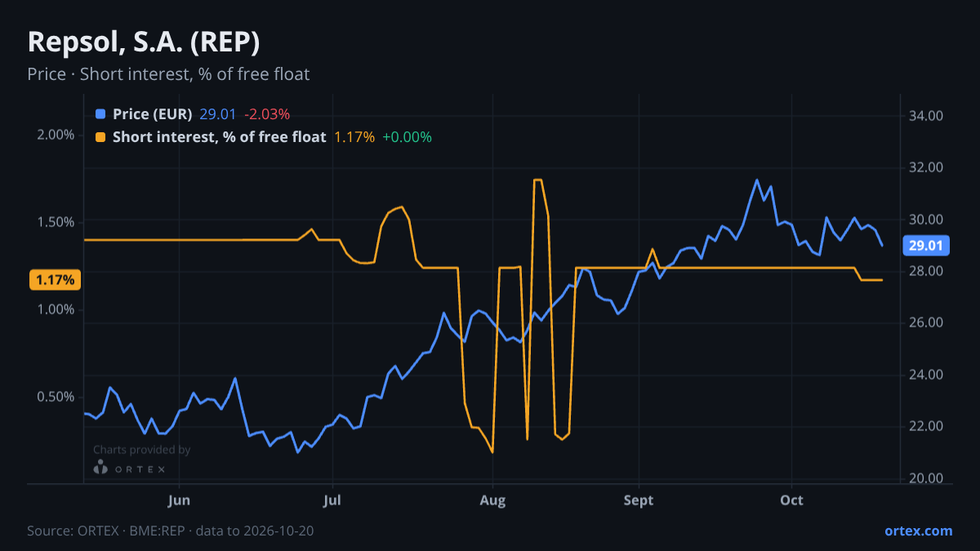The image size is (980, 551).
Task: Click the 22.00 right axis label
Action: pos(926,426)
